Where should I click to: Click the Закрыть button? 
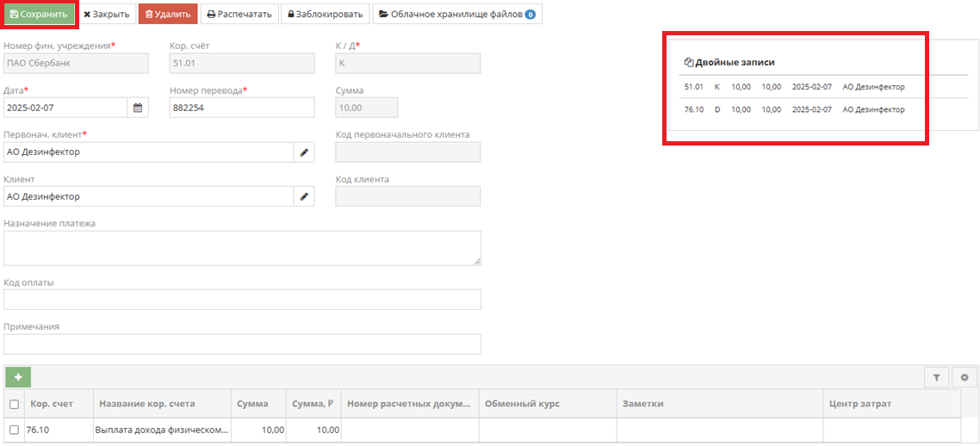click(x=107, y=15)
